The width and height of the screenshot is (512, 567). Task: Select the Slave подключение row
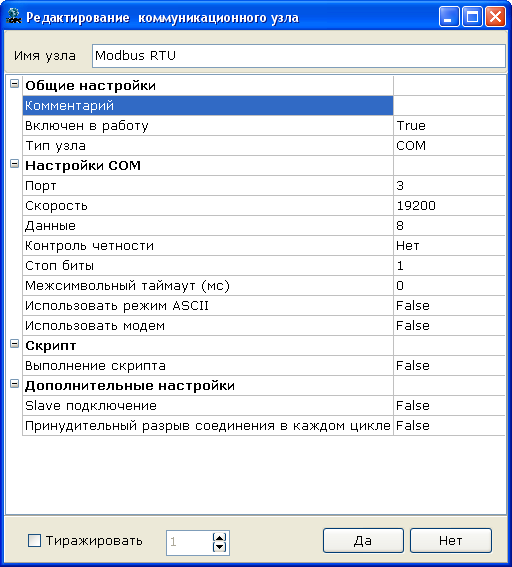click(x=208, y=406)
